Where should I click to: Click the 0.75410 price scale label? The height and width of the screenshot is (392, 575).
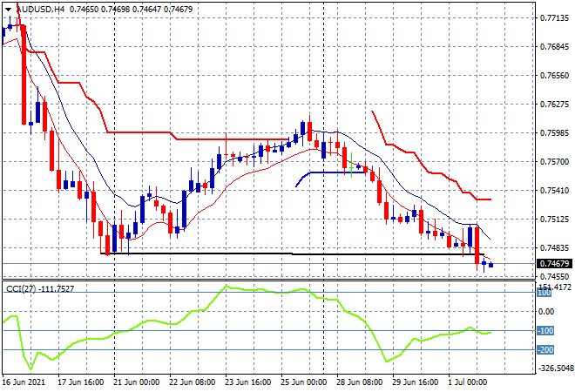555,190
